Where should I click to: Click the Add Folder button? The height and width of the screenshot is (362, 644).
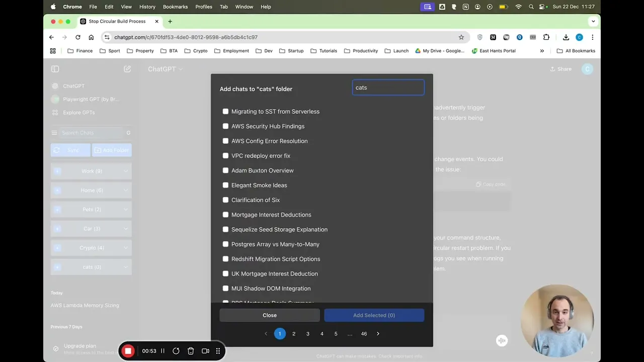click(112, 150)
